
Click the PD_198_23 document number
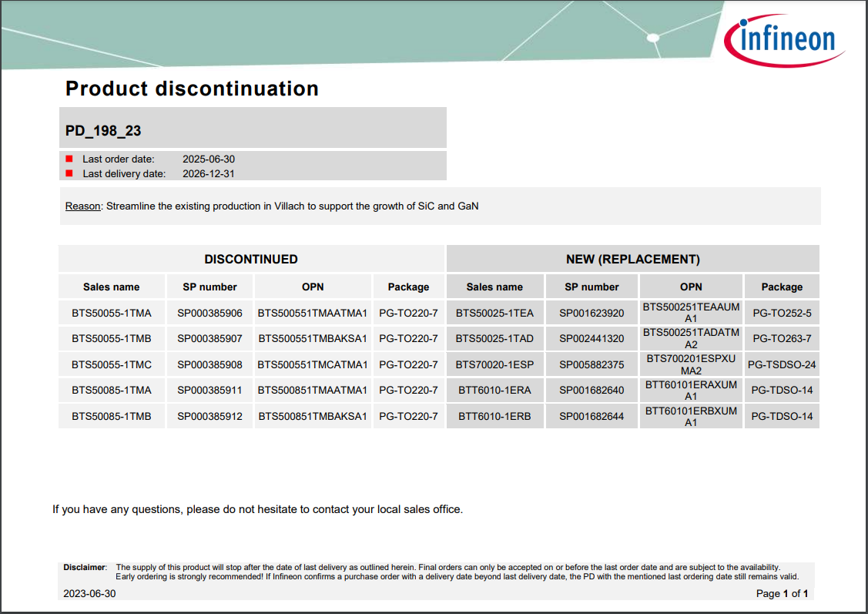pos(103,131)
